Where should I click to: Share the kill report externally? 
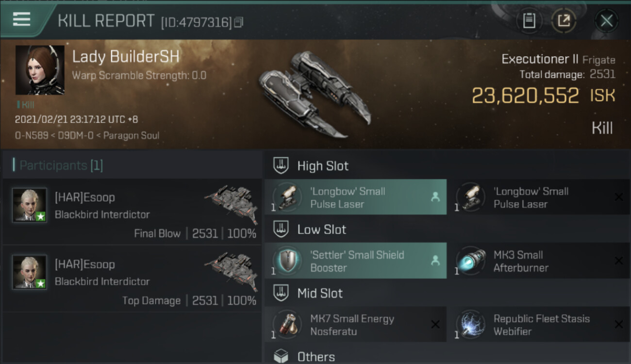click(564, 21)
